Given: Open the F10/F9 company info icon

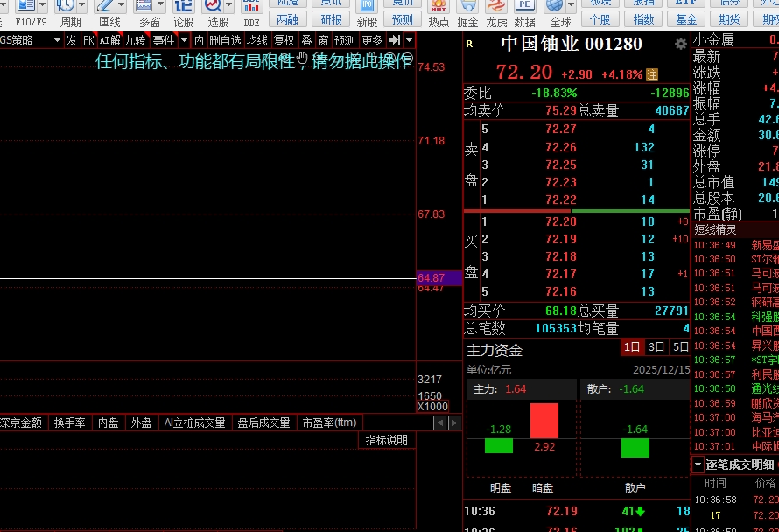Looking at the screenshot, I should [26, 6].
